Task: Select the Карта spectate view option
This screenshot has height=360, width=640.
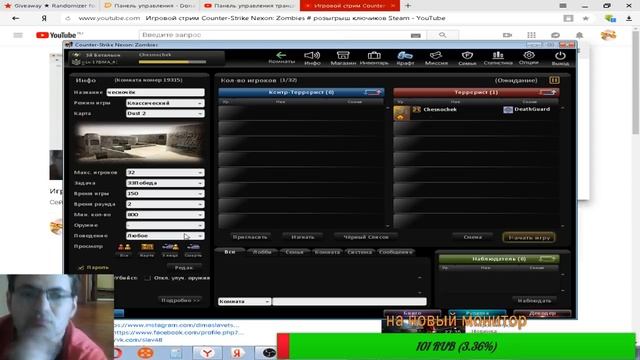Action: tap(147, 250)
